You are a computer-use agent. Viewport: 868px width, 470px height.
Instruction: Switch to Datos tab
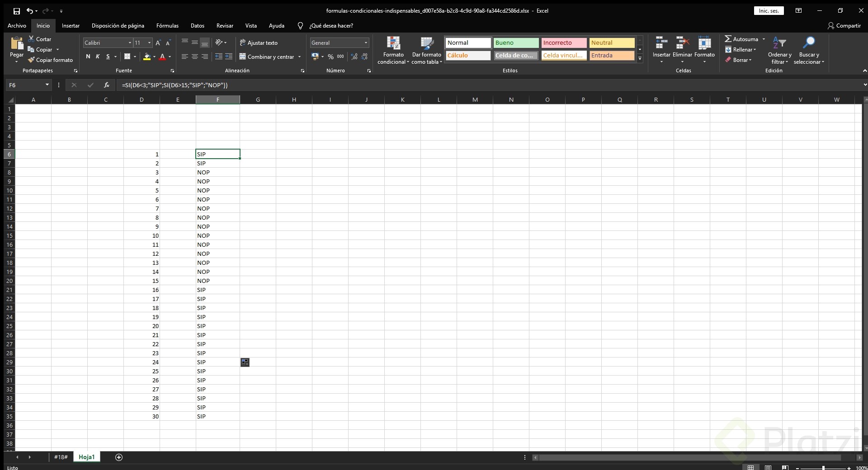pyautogui.click(x=198, y=26)
